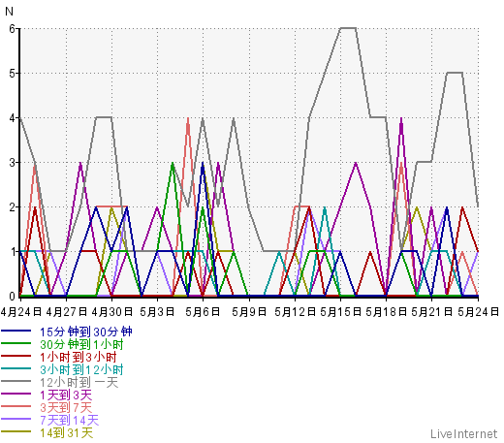
Task: Click the olive 14到31天 legend line
Action: pyautogui.click(x=16, y=431)
